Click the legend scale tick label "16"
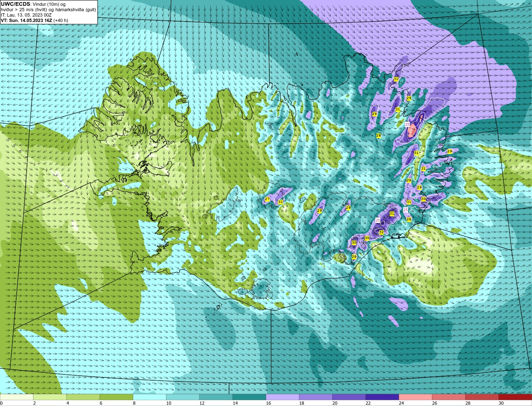This screenshot has width=532, height=406. tap(268, 403)
